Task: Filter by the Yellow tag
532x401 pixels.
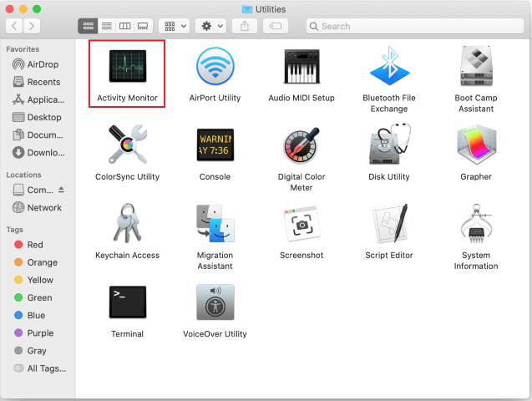Action: (33, 280)
